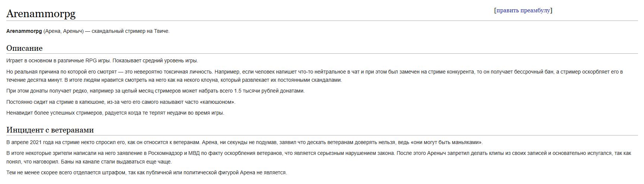Image resolution: width=644 pixels, height=184 pixels.
Task: Click the page title Arenammorpg heading
Action: tap(41, 14)
